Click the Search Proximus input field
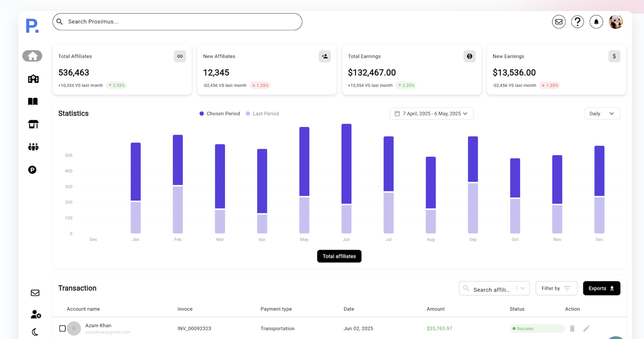The height and width of the screenshot is (339, 644). [177, 22]
